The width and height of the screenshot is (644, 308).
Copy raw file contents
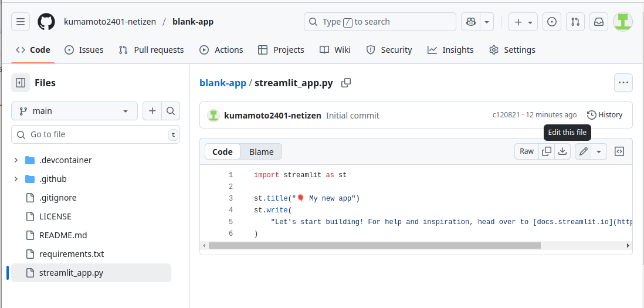pyautogui.click(x=546, y=151)
